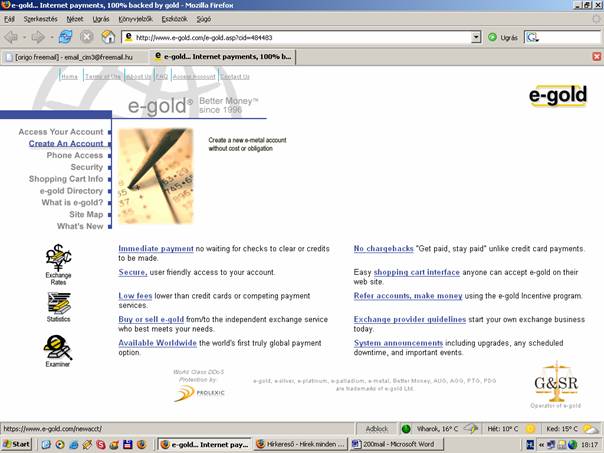Open the Examiner magnifier icon

(x=58, y=348)
